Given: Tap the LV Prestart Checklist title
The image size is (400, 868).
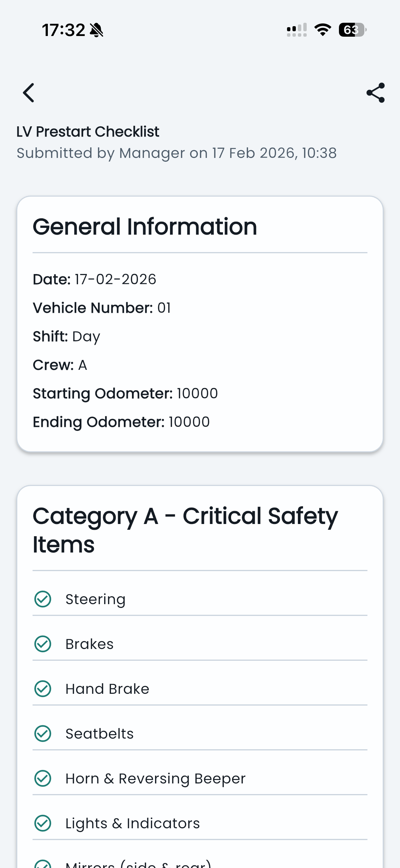Looking at the screenshot, I should [x=88, y=132].
